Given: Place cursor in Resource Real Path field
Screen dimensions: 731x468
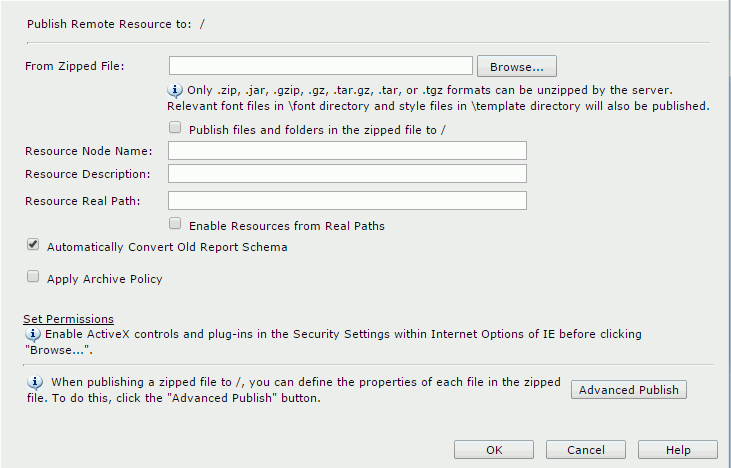Looking at the screenshot, I should [x=347, y=200].
